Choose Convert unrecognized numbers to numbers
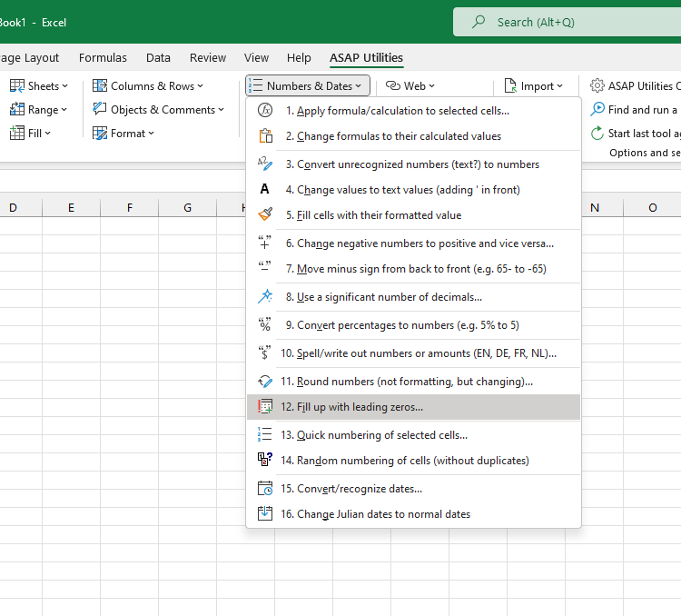Screen dimensions: 681x616 click(413, 164)
